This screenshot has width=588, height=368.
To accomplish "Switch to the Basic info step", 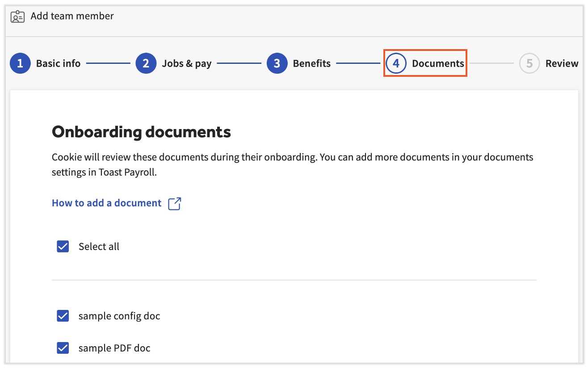I will pos(58,63).
